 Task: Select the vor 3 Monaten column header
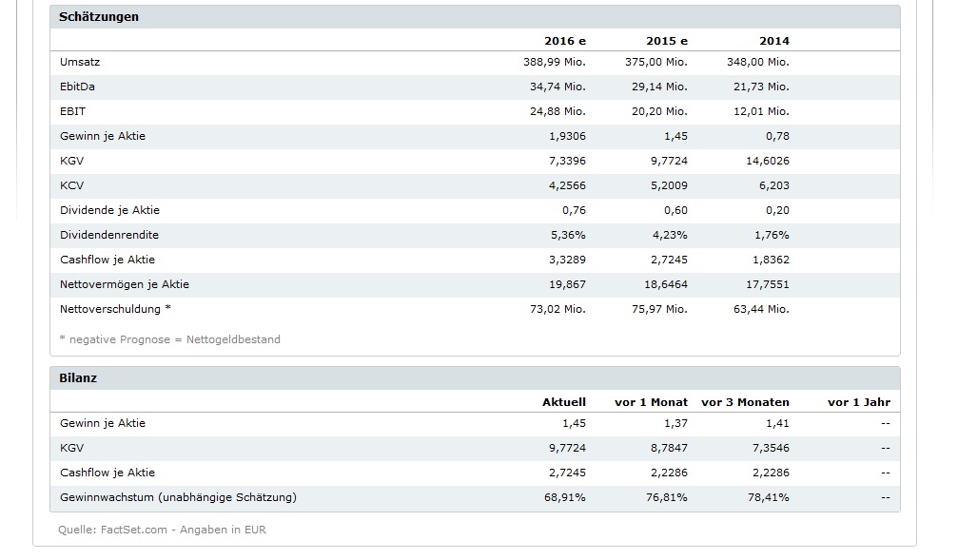(x=745, y=402)
